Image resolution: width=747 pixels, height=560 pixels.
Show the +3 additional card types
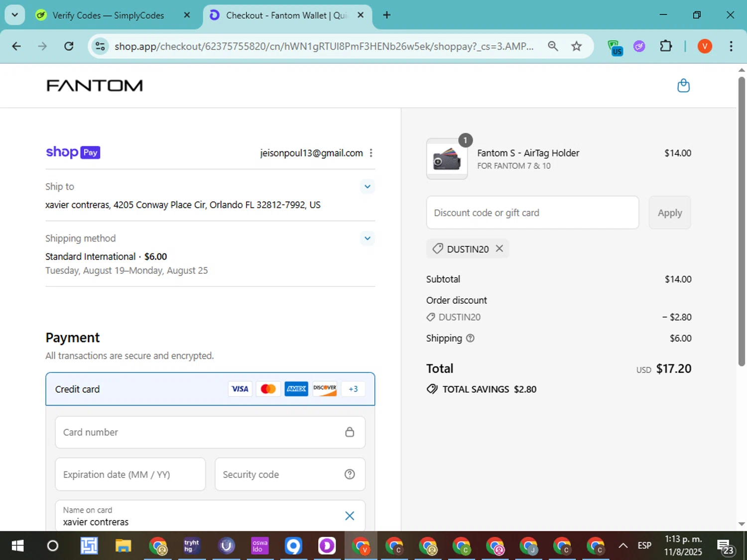pos(353,389)
